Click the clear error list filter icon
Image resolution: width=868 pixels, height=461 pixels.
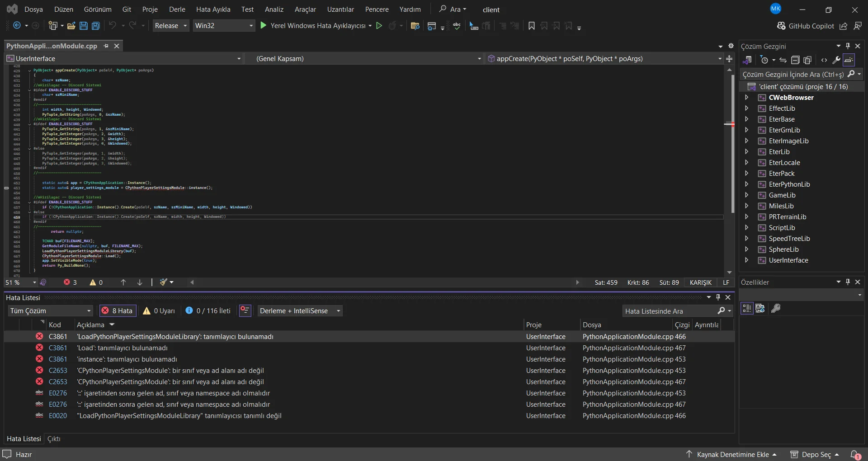tap(245, 310)
